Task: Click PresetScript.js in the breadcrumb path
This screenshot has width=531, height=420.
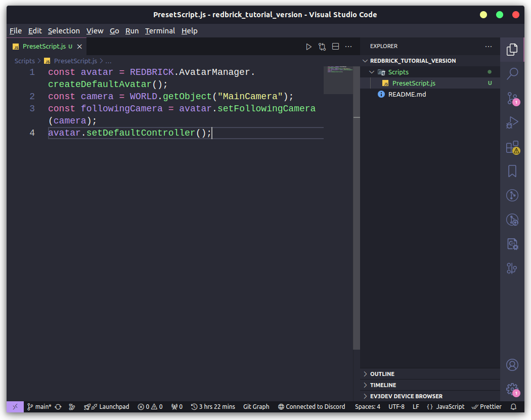Action: (75, 61)
